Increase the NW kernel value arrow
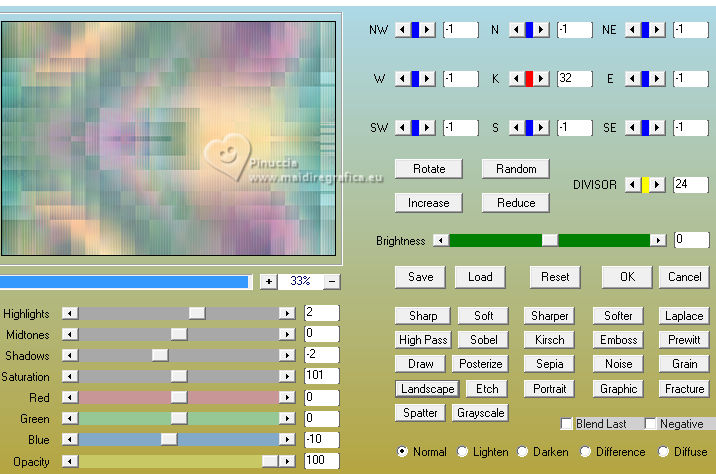This screenshot has width=716, height=474. 427,30
